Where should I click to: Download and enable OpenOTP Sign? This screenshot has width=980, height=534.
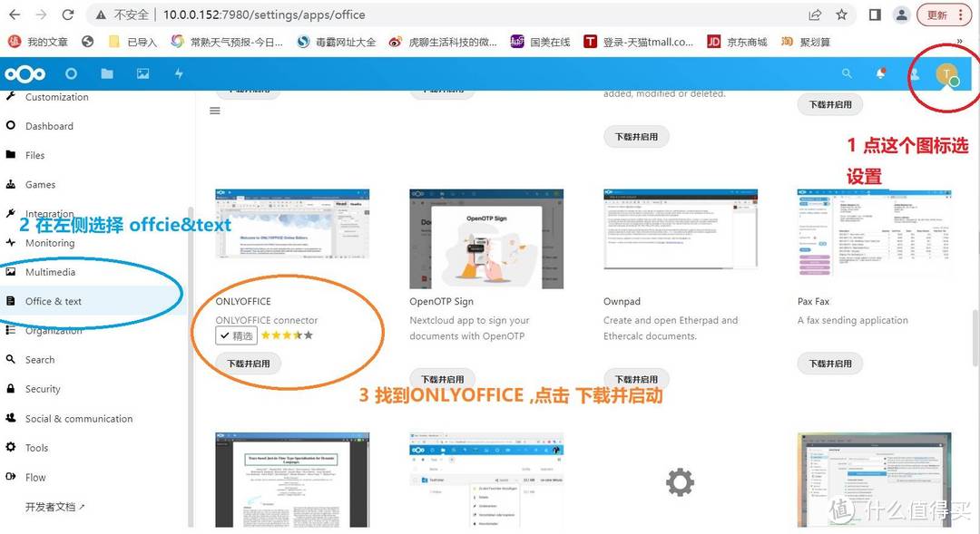(x=443, y=379)
